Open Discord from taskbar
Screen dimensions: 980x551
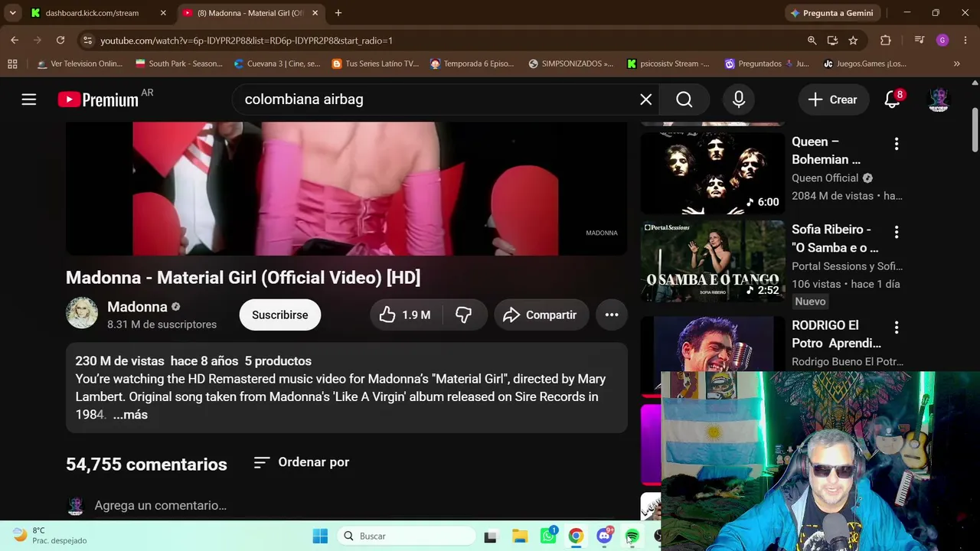(x=604, y=536)
